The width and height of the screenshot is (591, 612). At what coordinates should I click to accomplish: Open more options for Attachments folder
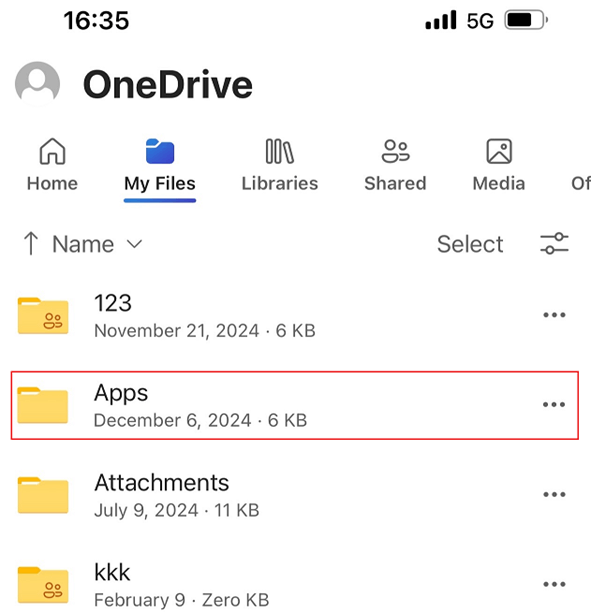click(554, 495)
